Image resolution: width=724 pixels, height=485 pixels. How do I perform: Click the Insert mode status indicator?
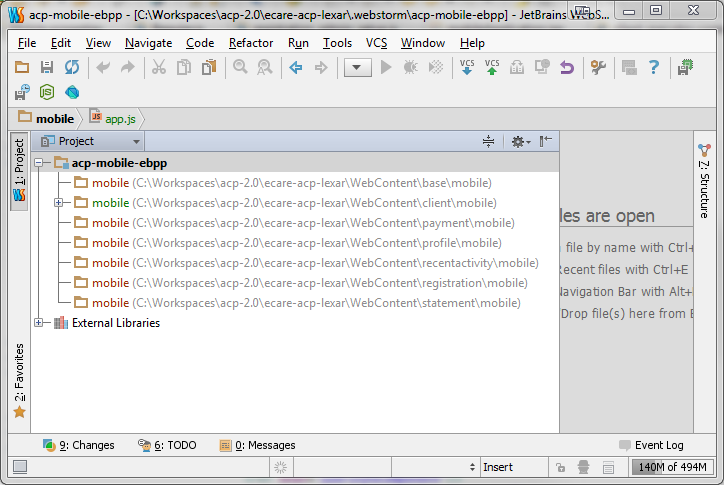click(498, 467)
